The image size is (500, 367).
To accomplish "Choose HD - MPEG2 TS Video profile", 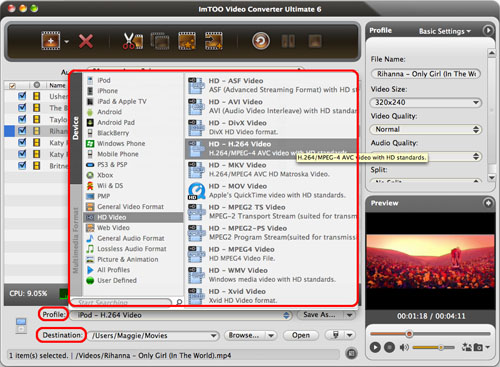I will [x=271, y=212].
